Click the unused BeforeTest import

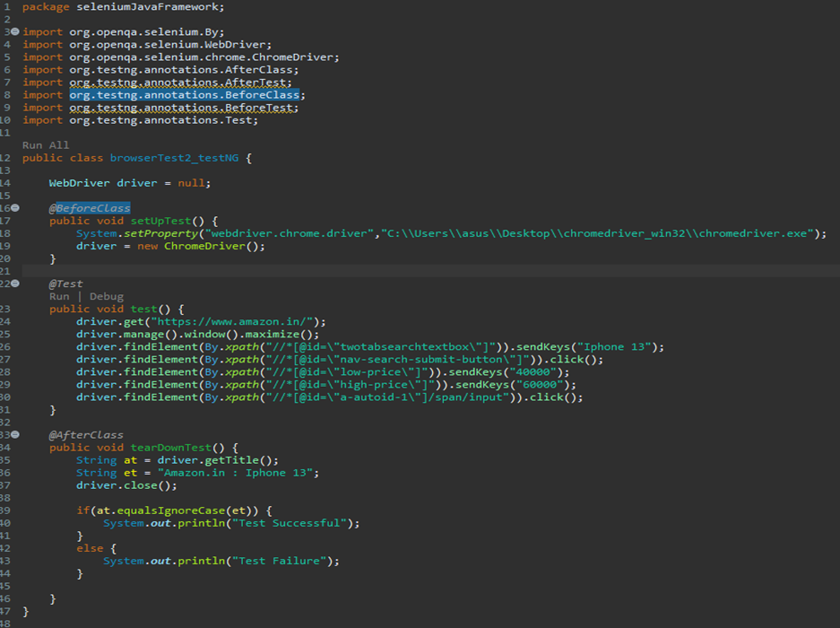coord(183,108)
